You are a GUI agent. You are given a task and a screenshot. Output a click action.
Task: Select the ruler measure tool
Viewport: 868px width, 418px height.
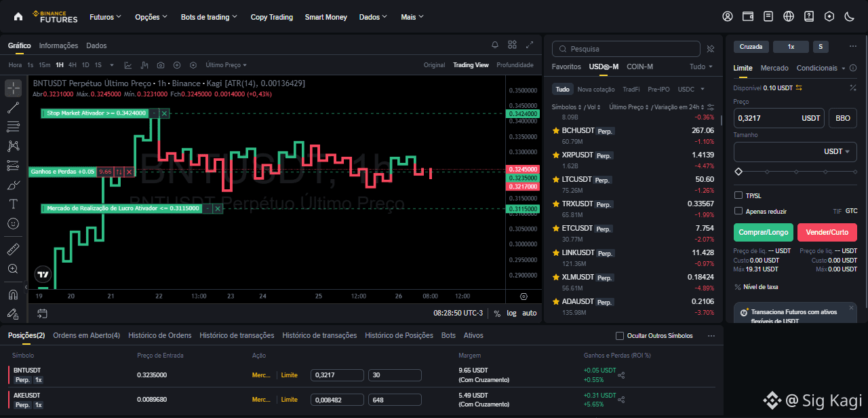13,249
